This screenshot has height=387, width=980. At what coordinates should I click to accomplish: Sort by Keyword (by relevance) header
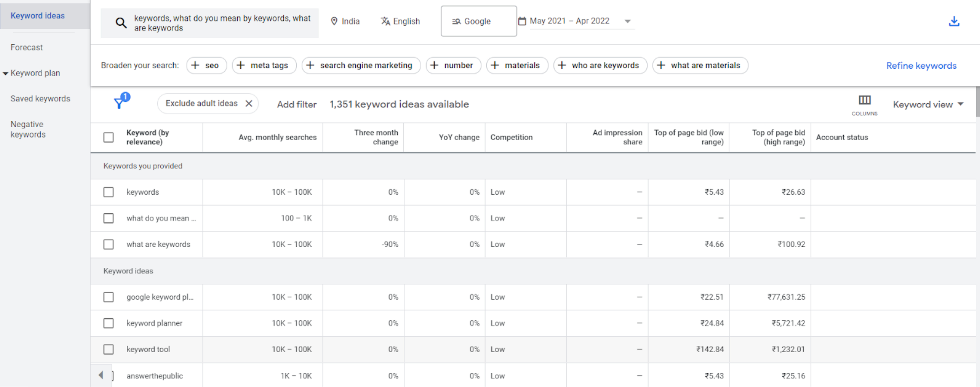pos(148,137)
